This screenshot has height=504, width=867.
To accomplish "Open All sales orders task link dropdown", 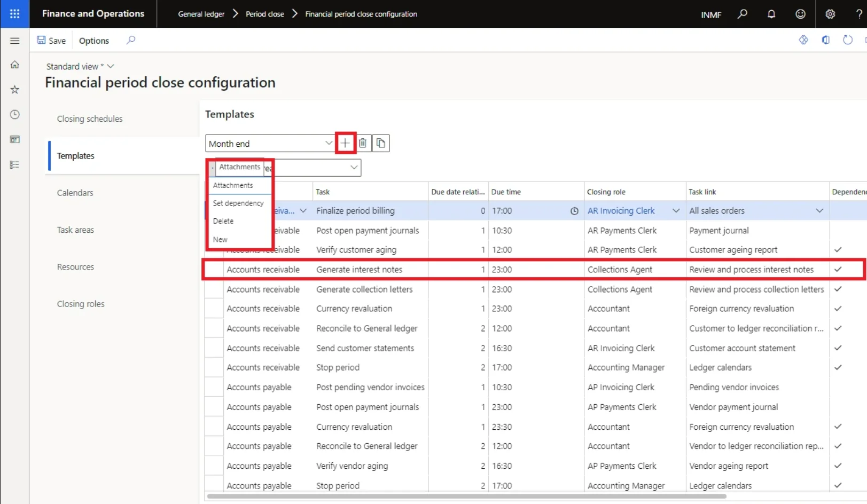I will 819,211.
